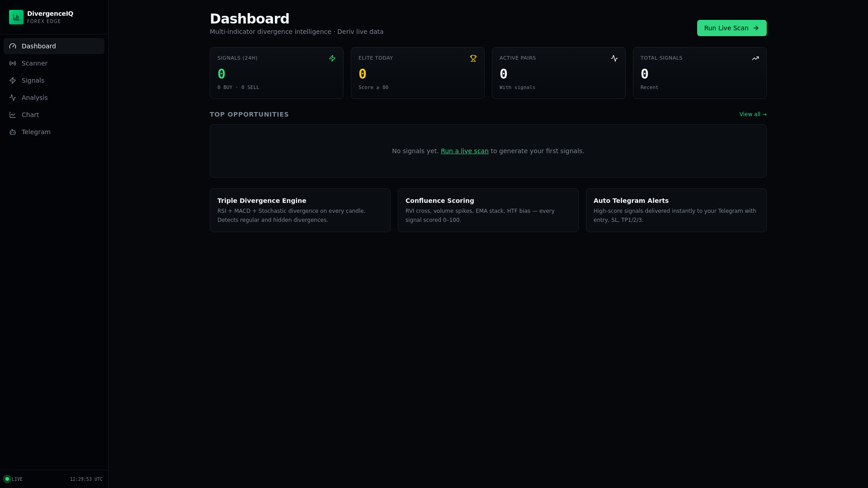Click the Scanner radio-wave icon
Viewport: 868px width, 488px height.
pyautogui.click(x=13, y=63)
